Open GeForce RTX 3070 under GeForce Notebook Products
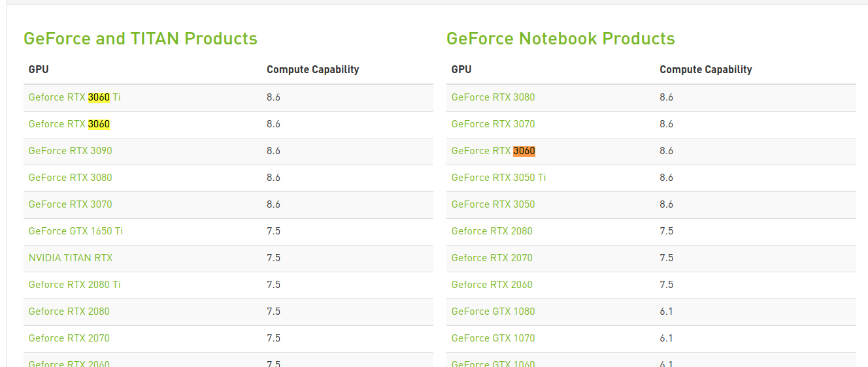This screenshot has height=367, width=868. (493, 124)
